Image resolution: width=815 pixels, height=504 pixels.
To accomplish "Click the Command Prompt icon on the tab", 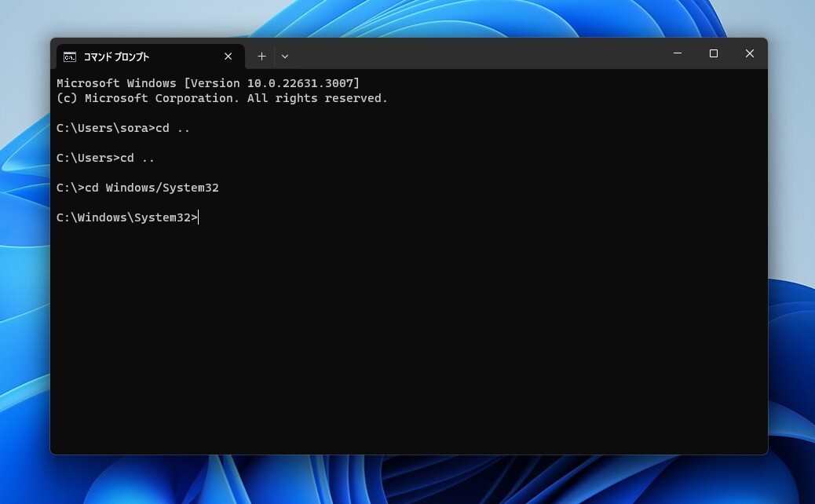I will click(70, 57).
